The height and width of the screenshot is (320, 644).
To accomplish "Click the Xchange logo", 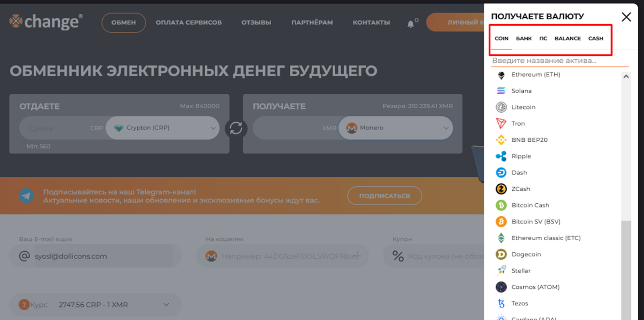I will click(x=46, y=22).
